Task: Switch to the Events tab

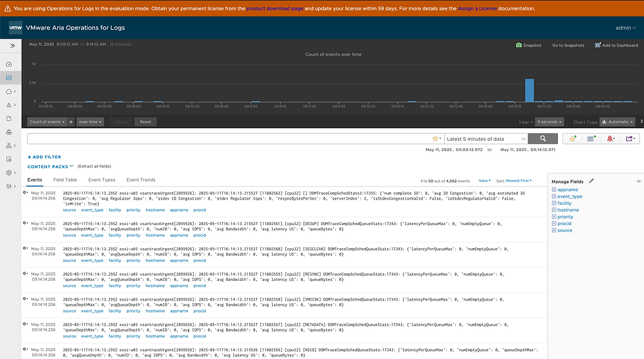Action: click(x=34, y=180)
